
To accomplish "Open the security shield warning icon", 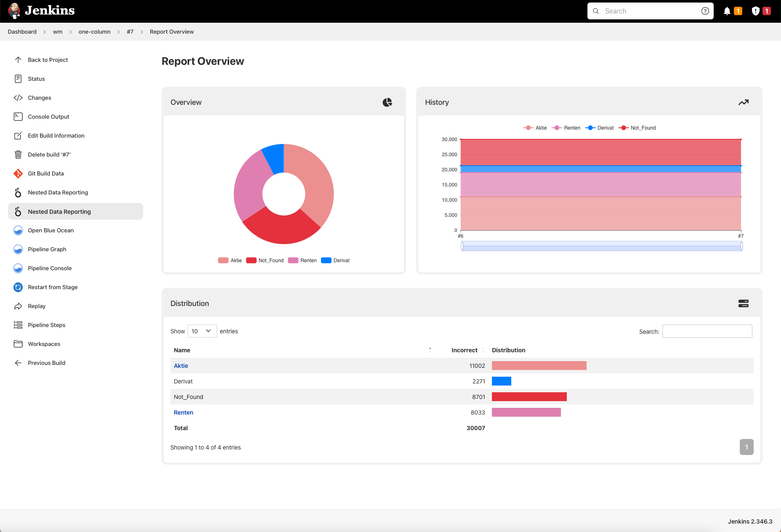I will 756,11.
